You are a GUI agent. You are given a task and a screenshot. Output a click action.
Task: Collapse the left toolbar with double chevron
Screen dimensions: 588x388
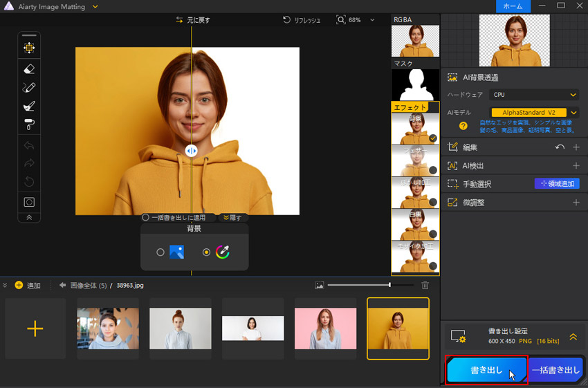(29, 217)
